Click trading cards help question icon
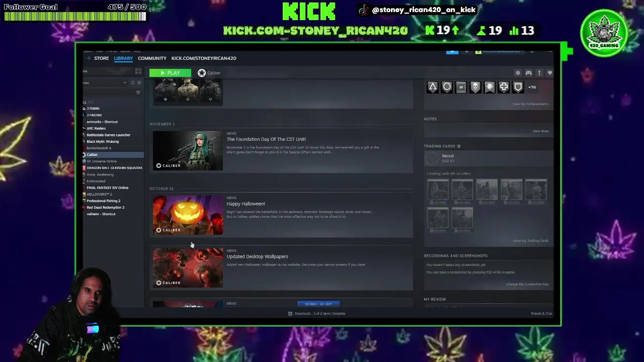This screenshot has width=644, height=362. click(x=458, y=146)
